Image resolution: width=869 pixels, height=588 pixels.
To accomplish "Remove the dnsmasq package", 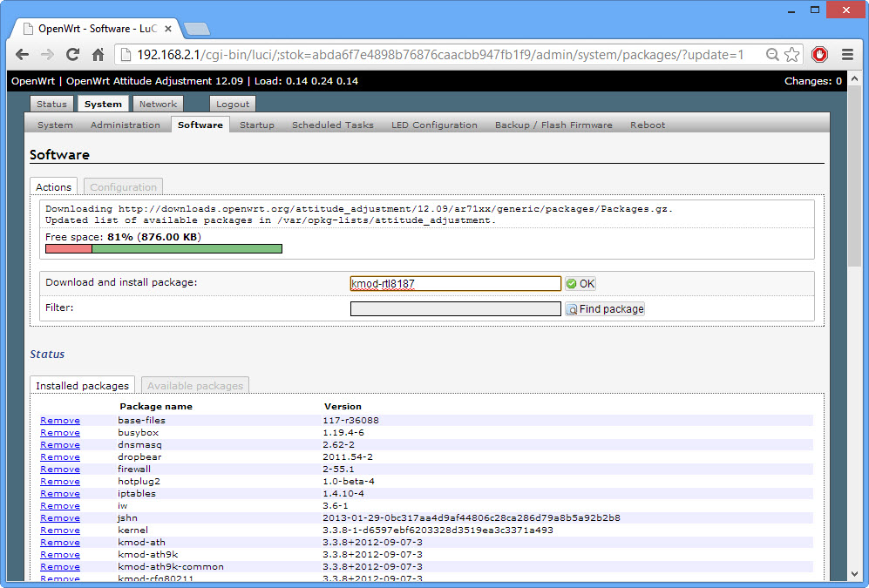I will point(60,444).
